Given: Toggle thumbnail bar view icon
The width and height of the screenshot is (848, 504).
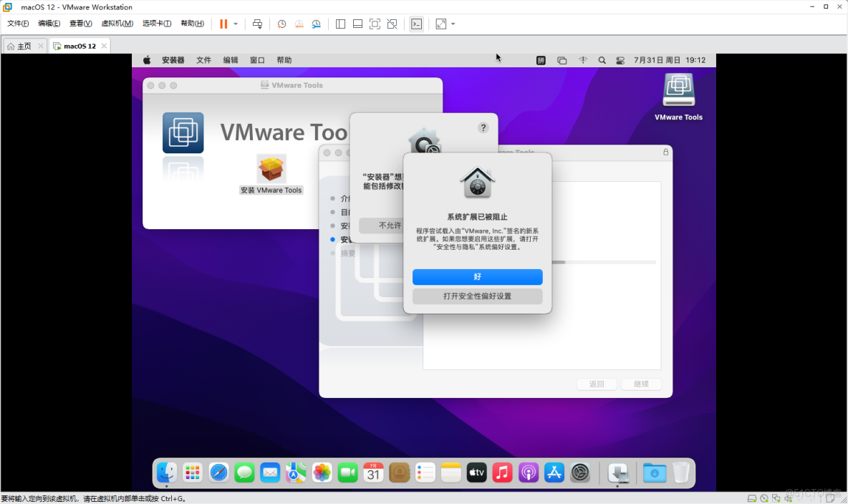Looking at the screenshot, I should (x=357, y=24).
